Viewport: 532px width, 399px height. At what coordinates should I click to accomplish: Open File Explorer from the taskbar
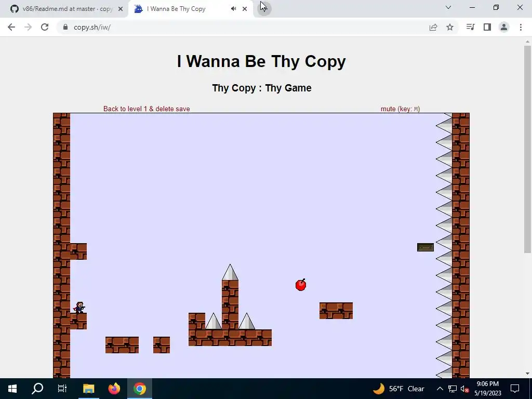[88, 389]
